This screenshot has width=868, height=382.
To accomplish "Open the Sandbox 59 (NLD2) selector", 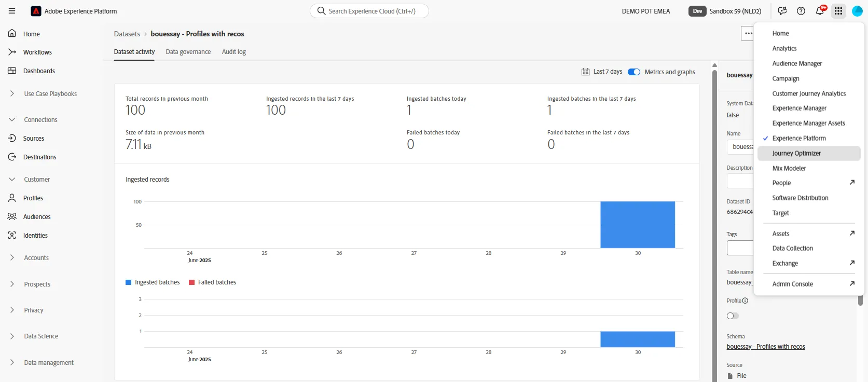I will pos(726,11).
